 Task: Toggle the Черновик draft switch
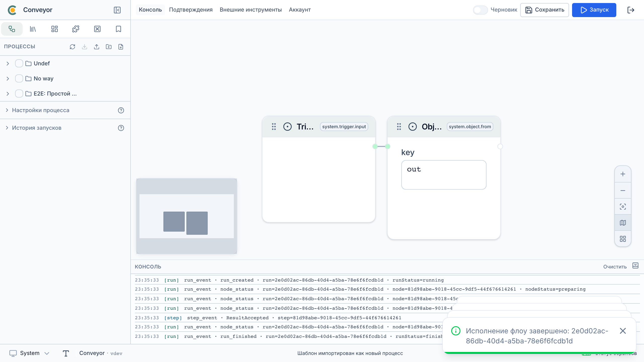(x=480, y=10)
